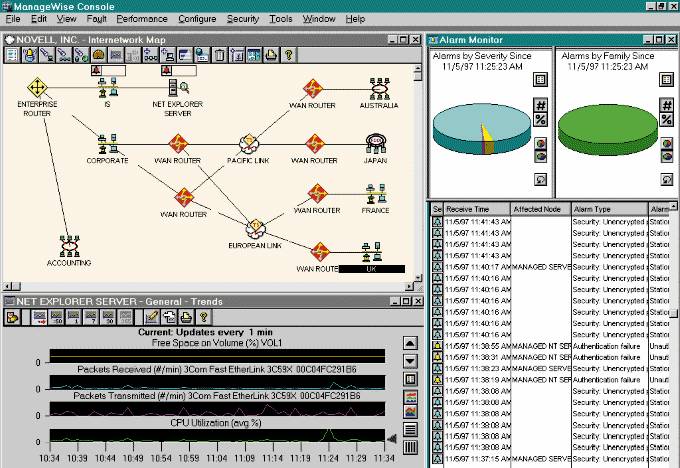
Task: Click the alarm list vertical scrollbar thumb
Action: (x=673, y=313)
